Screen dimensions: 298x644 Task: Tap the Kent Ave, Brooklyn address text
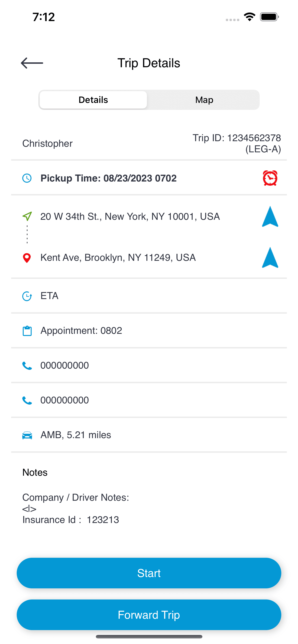(x=118, y=258)
